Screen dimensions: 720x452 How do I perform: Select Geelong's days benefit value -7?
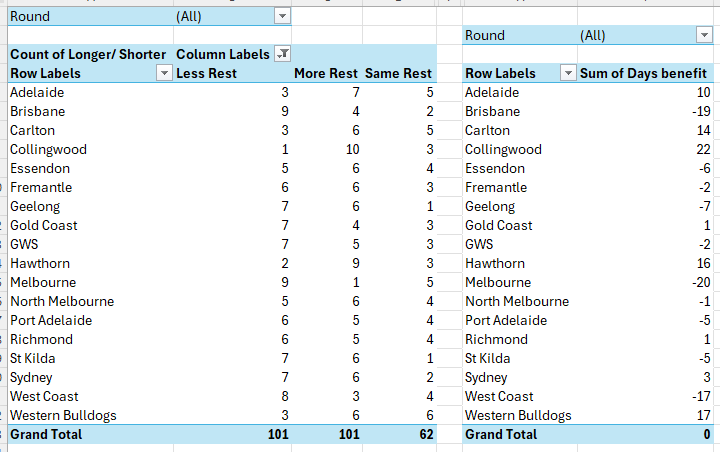[705, 206]
